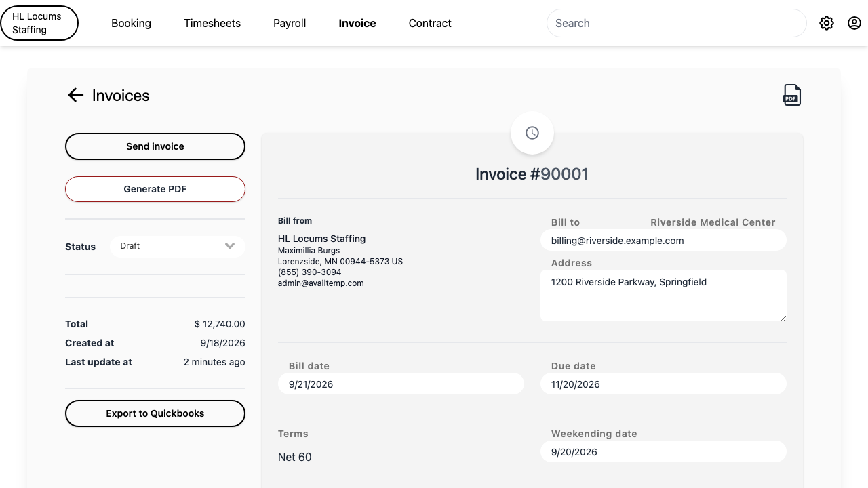868x488 pixels.
Task: Click the admin@availtemp.com email text
Action: (x=321, y=283)
